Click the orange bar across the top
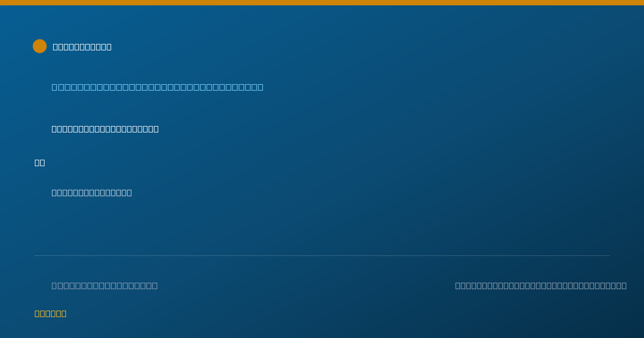This screenshot has height=338, width=644. click(x=322, y=3)
